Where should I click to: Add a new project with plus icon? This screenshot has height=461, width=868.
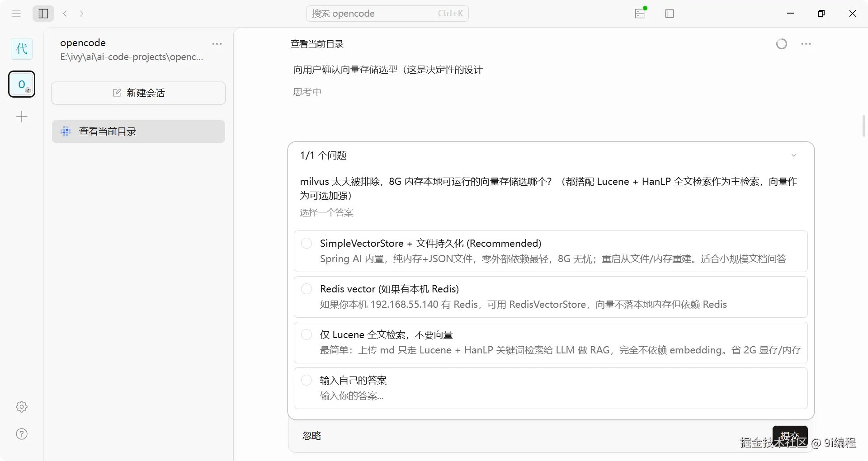tap(22, 117)
